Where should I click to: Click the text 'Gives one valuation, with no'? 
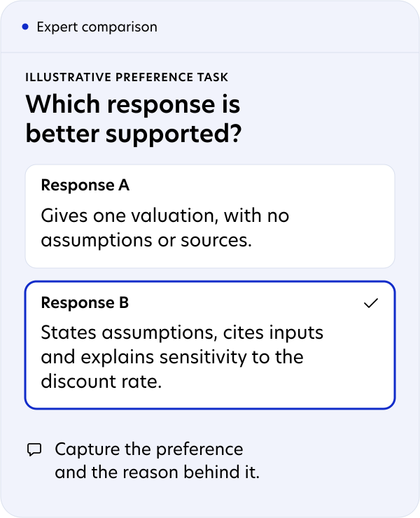click(x=165, y=216)
